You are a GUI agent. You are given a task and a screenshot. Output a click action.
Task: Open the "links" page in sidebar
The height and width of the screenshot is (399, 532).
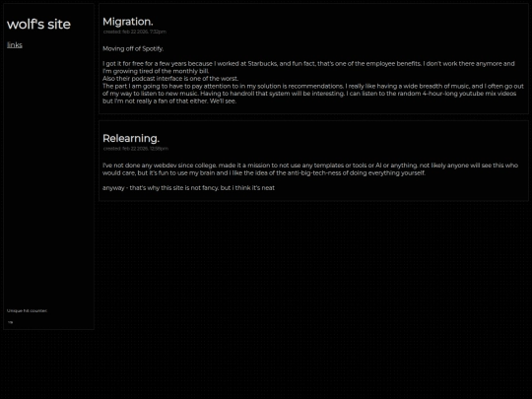tap(15, 44)
